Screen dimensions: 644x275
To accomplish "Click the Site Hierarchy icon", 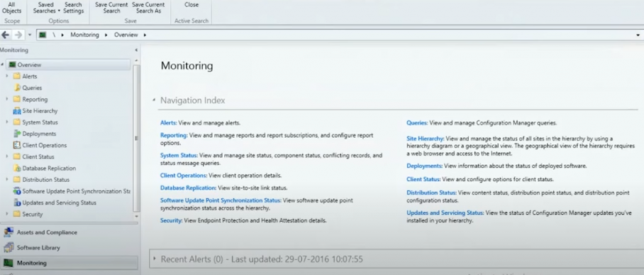I will pyautogui.click(x=17, y=111).
